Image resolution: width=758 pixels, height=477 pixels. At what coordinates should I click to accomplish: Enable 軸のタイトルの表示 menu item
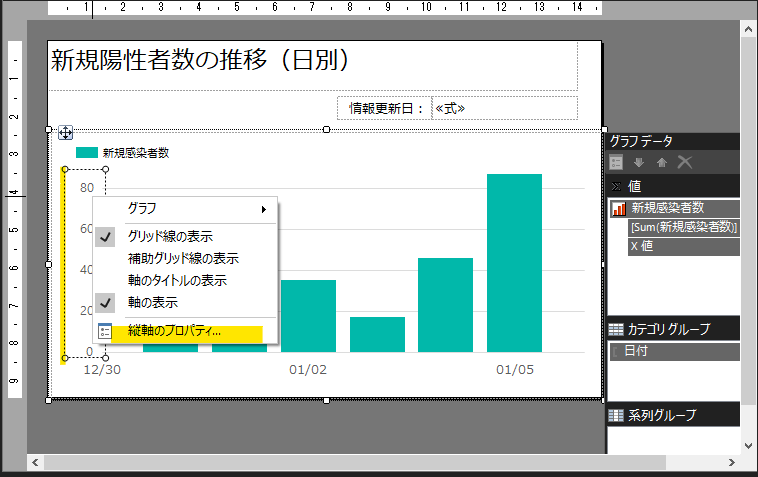(177, 280)
